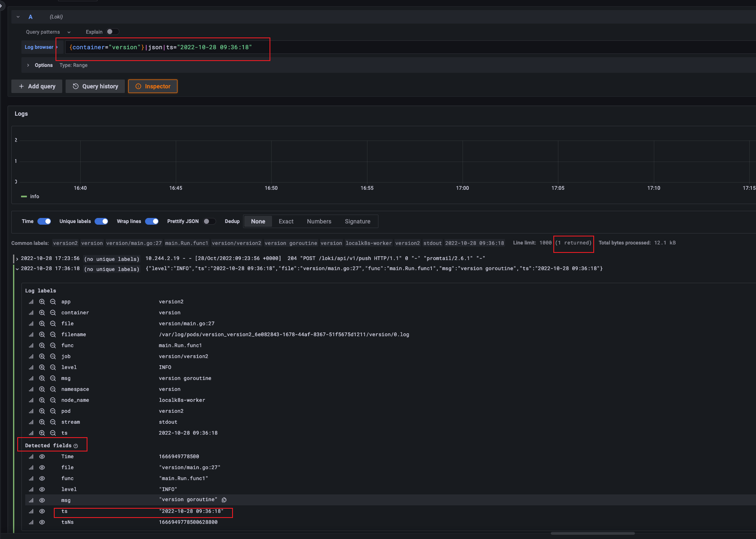Click Time value 1666949778500
The image size is (756, 539).
[x=179, y=457]
